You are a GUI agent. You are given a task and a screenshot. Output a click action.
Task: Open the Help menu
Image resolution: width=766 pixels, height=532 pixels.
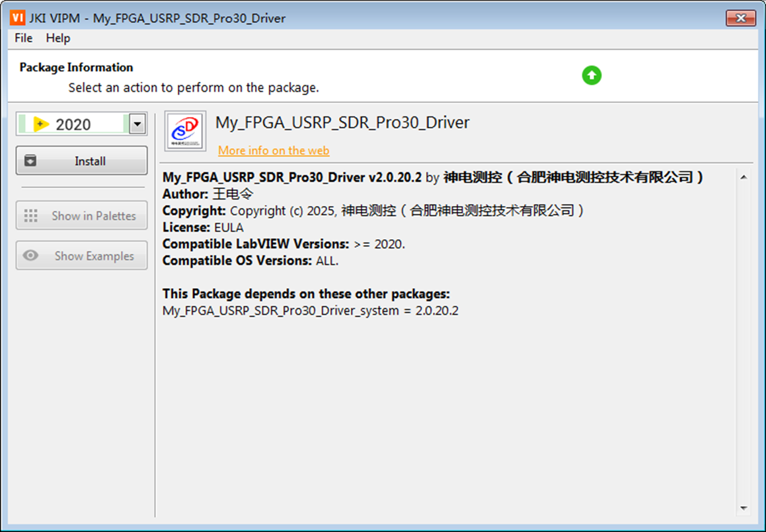[x=58, y=38]
